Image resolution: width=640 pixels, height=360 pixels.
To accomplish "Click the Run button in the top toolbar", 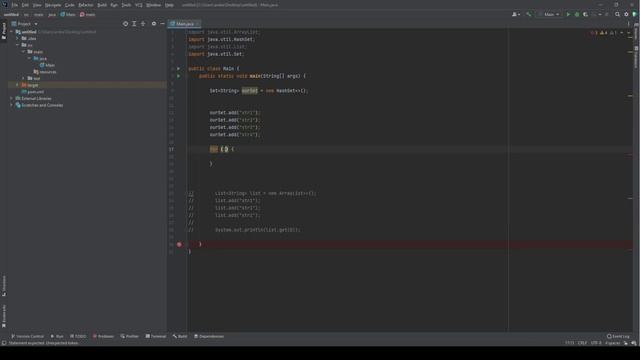I will pyautogui.click(x=568, y=14).
